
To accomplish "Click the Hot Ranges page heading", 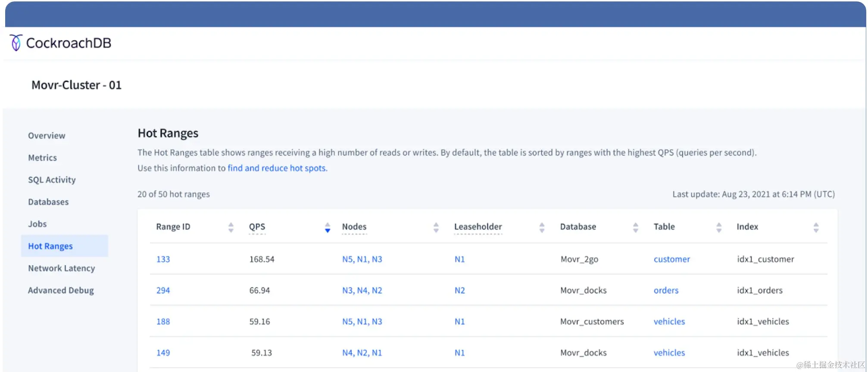I will coord(168,133).
